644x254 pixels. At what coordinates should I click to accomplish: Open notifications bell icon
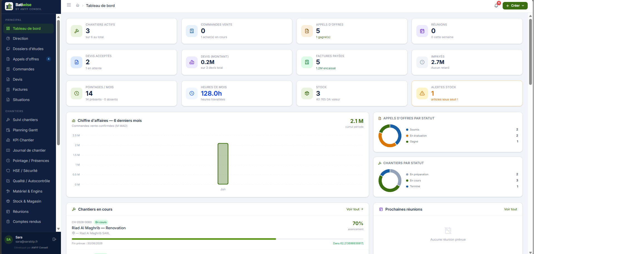tap(496, 6)
